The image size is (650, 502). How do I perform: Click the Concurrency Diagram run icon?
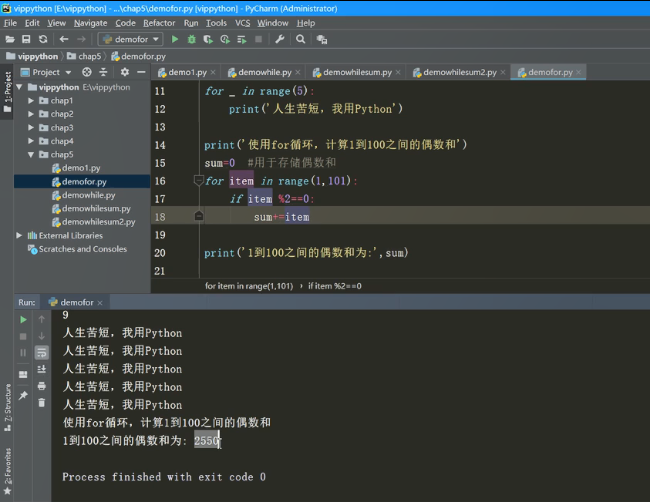pyautogui.click(x=242, y=39)
